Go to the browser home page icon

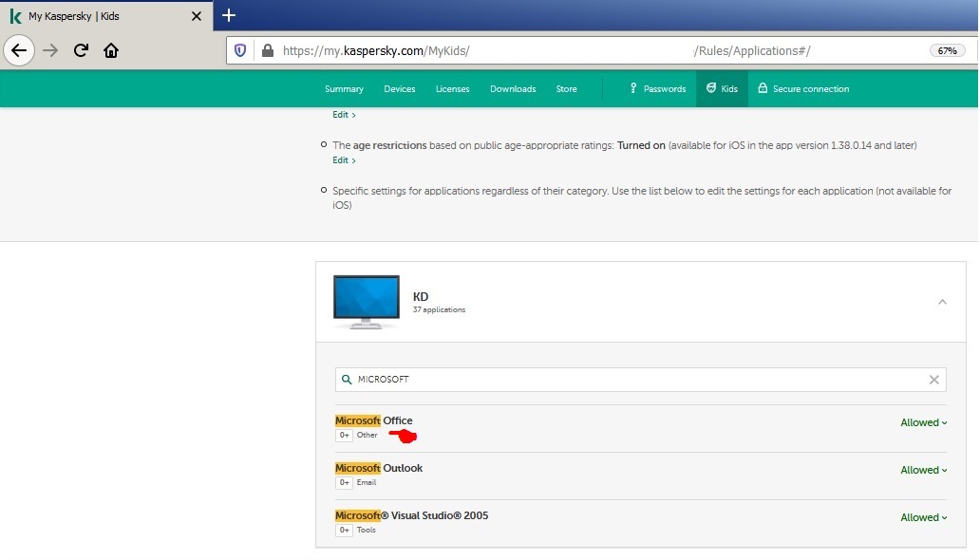(x=111, y=50)
